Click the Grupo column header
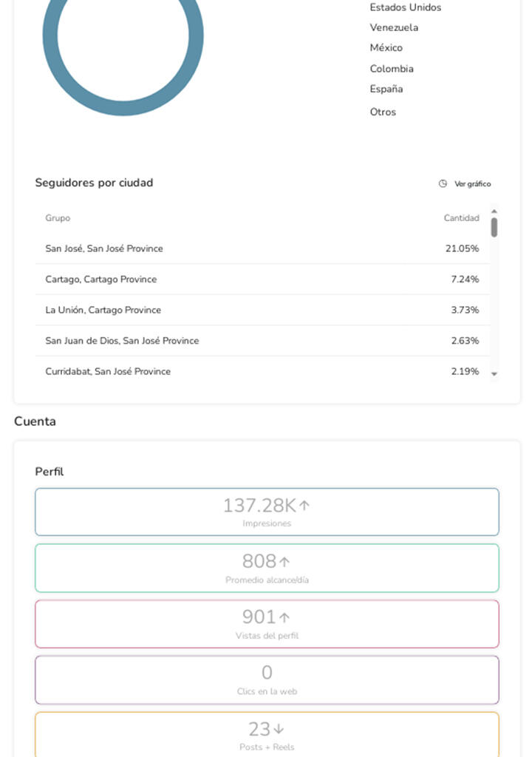532x757 pixels. [x=58, y=218]
